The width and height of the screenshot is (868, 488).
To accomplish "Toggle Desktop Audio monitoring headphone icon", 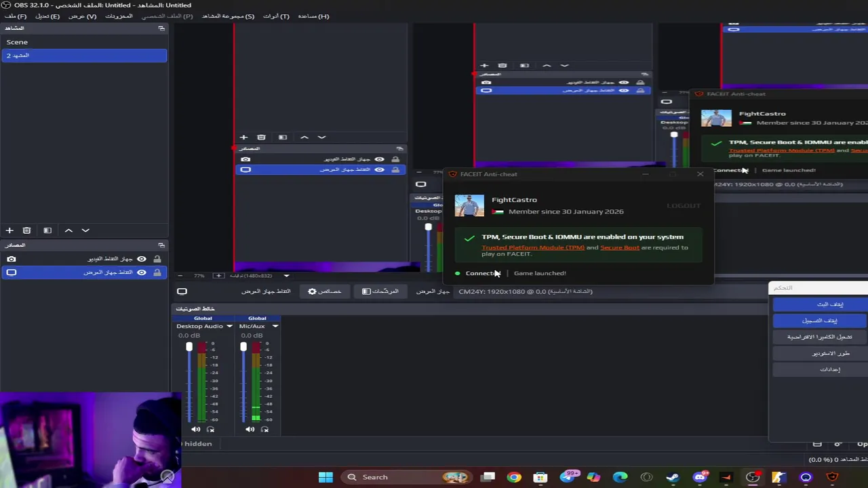I will tap(210, 429).
